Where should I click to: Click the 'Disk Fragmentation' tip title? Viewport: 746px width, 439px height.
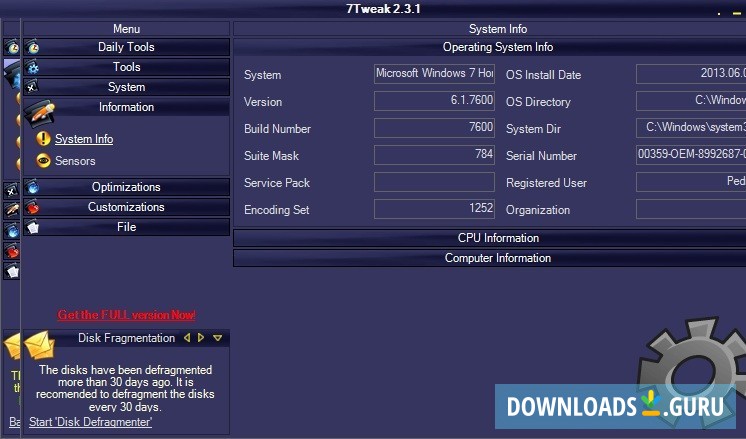[127, 338]
